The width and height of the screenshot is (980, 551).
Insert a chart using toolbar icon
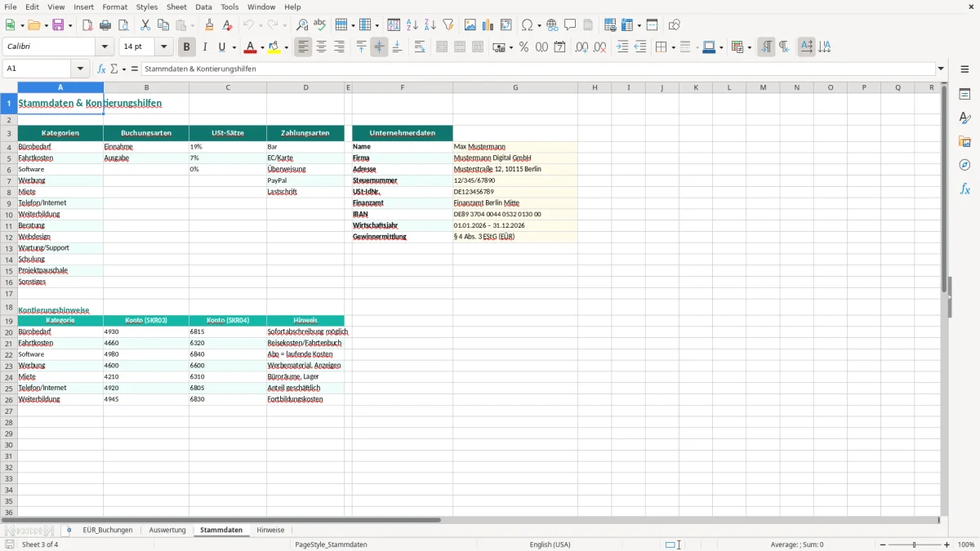click(488, 25)
